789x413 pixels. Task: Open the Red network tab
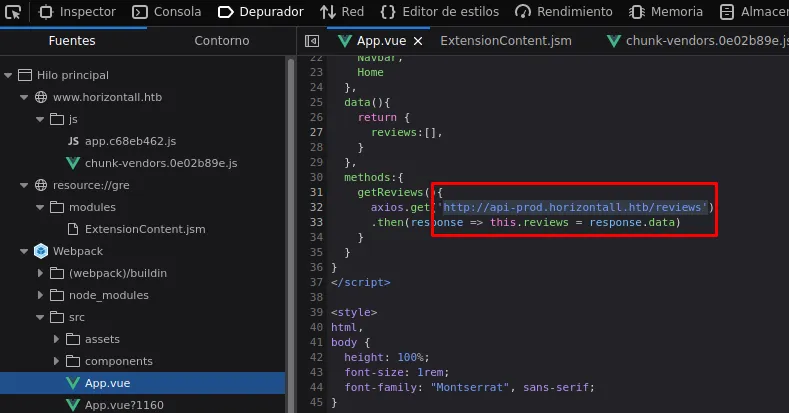coord(342,12)
